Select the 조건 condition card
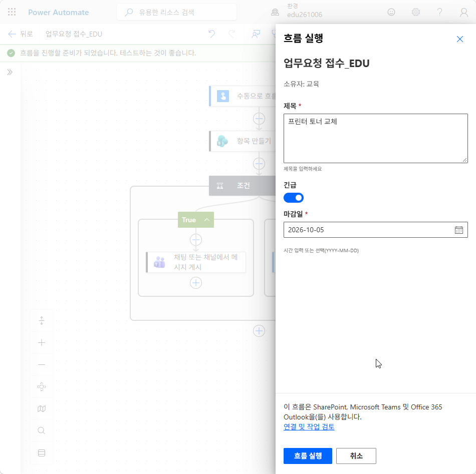Screen dimensions: 476x474 click(x=242, y=186)
